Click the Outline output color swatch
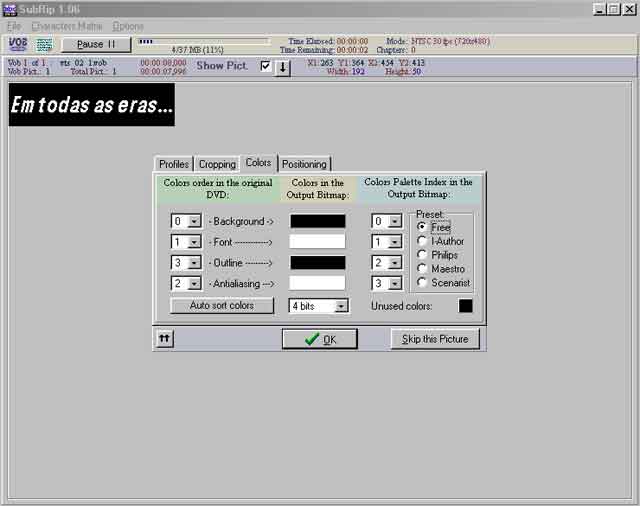This screenshot has width=640, height=506. [x=318, y=262]
